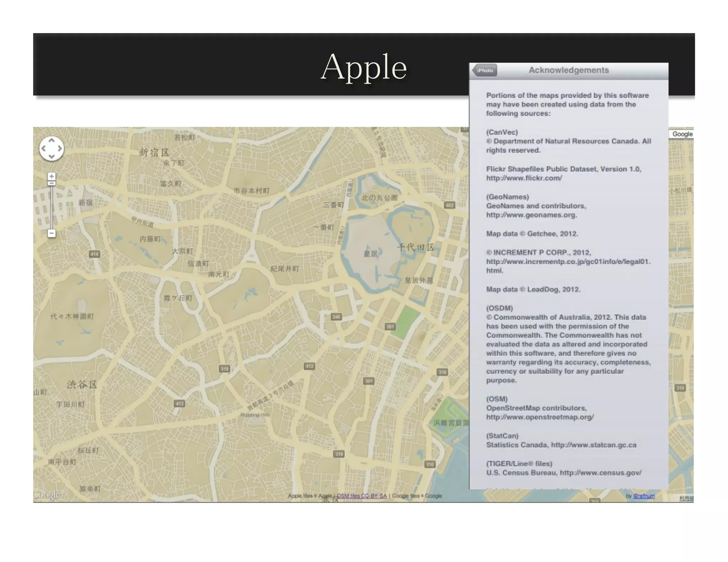Click the Acknowledgements panel title

(x=569, y=70)
